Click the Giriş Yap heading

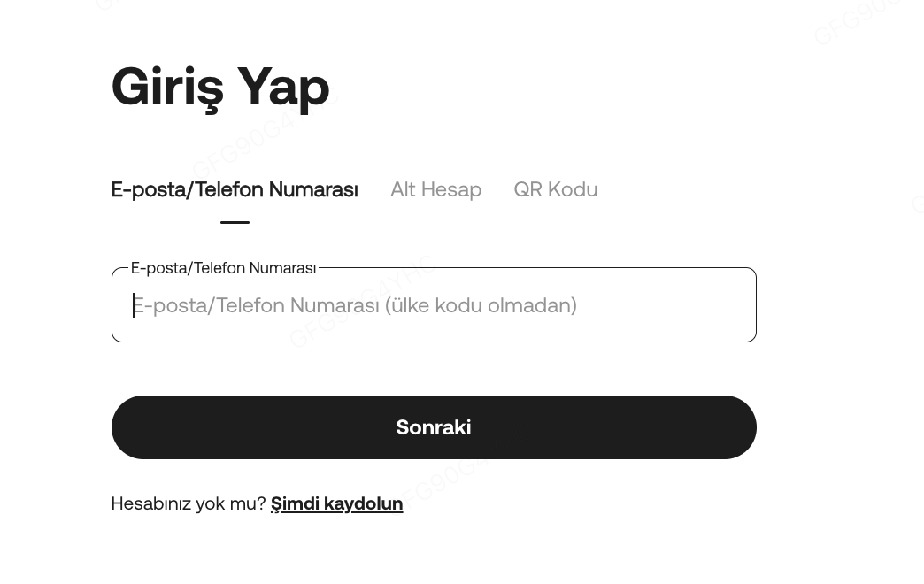[220, 87]
